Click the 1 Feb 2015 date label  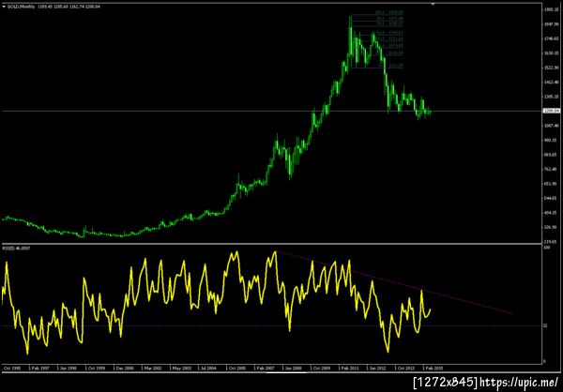click(x=434, y=368)
